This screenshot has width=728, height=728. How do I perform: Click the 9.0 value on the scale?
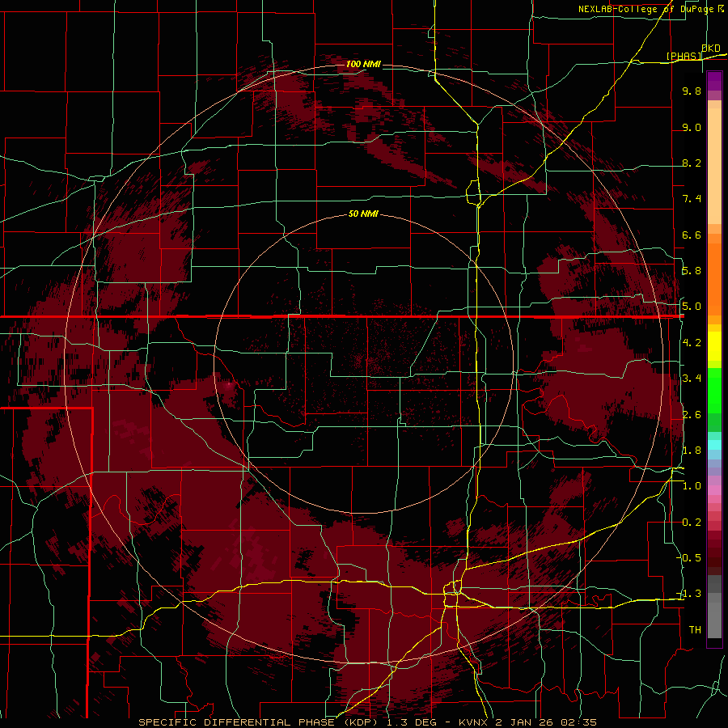[692, 127]
